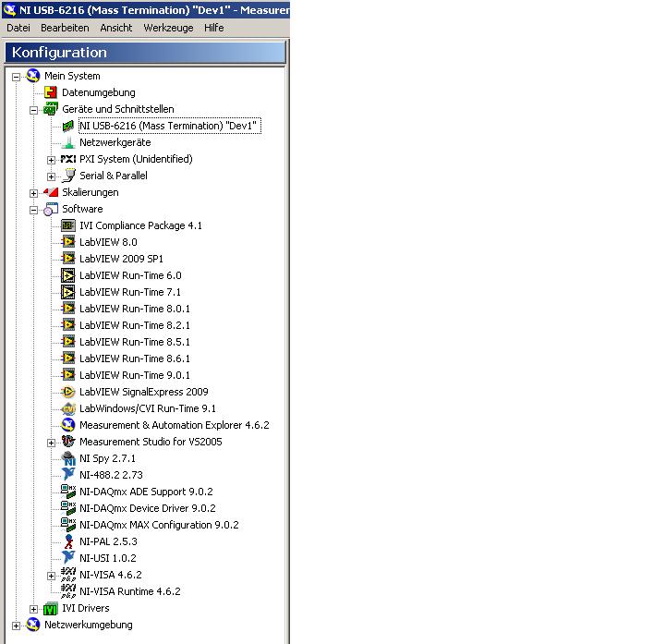
Task: Click the NI-USI 1.0.2 icon
Action: [x=67, y=558]
